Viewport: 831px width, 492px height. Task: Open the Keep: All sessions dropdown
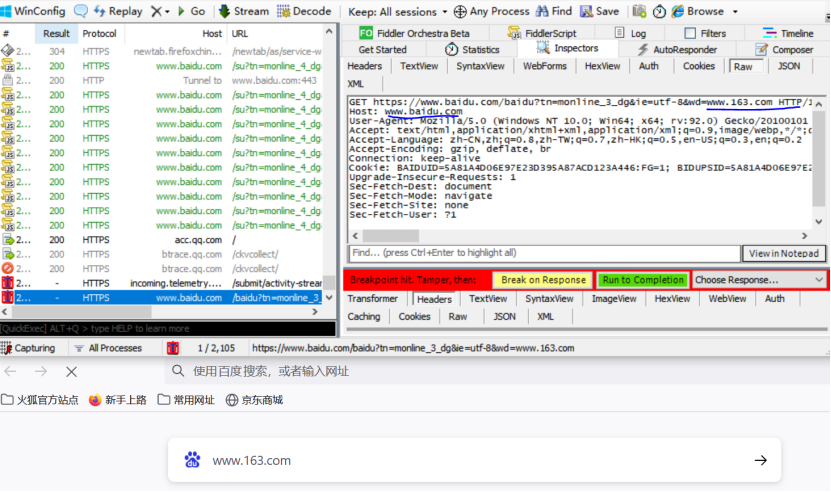point(397,12)
